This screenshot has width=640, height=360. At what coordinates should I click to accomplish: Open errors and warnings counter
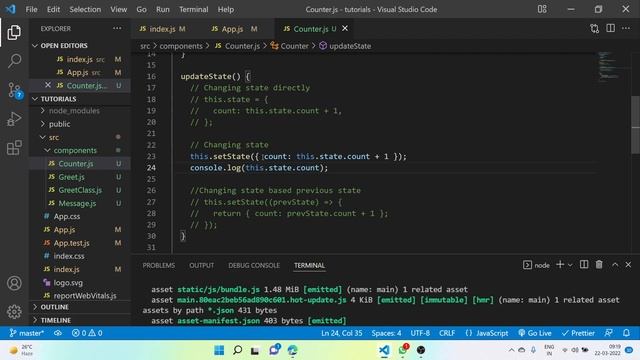pos(87,333)
